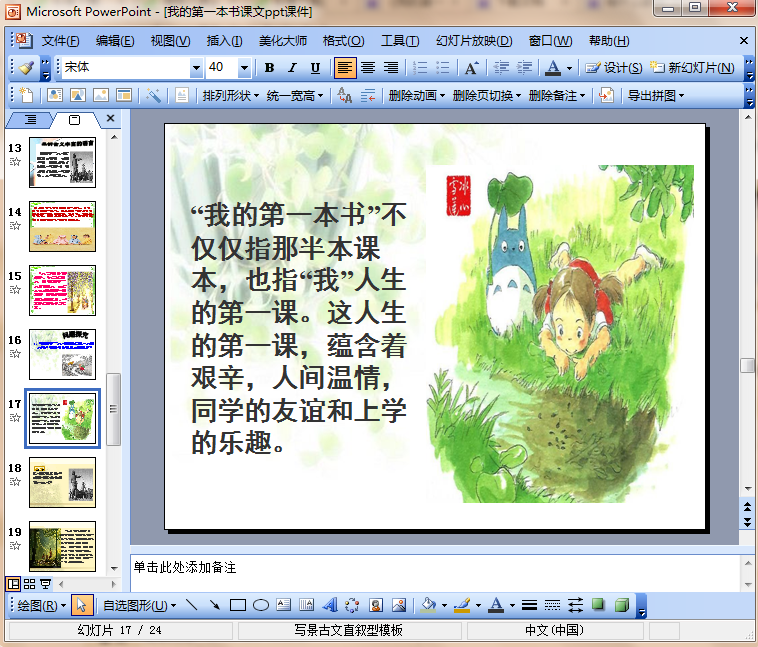Open the 导出拼图 dropdown
Image resolution: width=758 pixels, height=647 pixels.
click(656, 96)
